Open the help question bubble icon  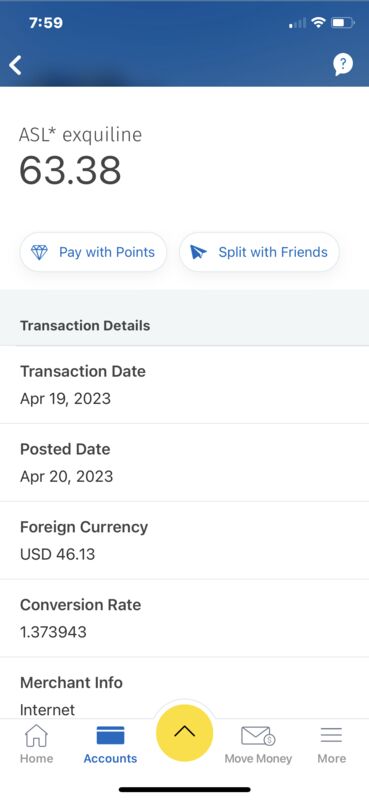click(x=343, y=65)
